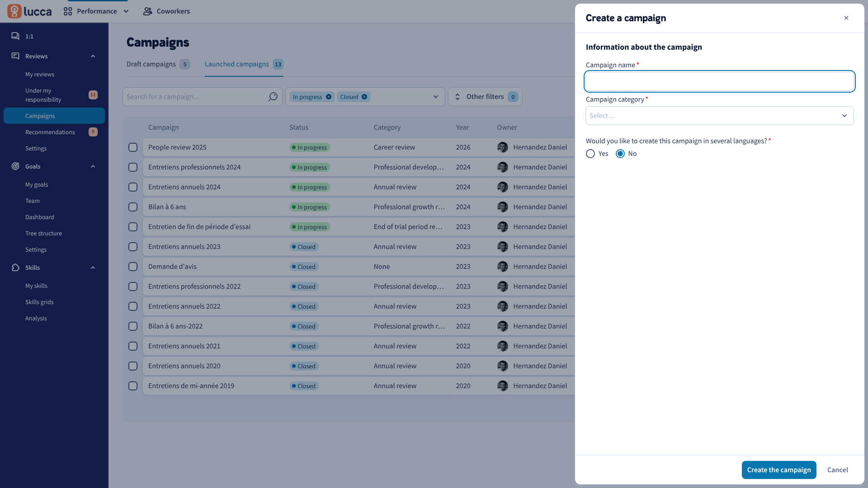The width and height of the screenshot is (868, 488).
Task: Open the Coworkers section icon
Action: (147, 11)
